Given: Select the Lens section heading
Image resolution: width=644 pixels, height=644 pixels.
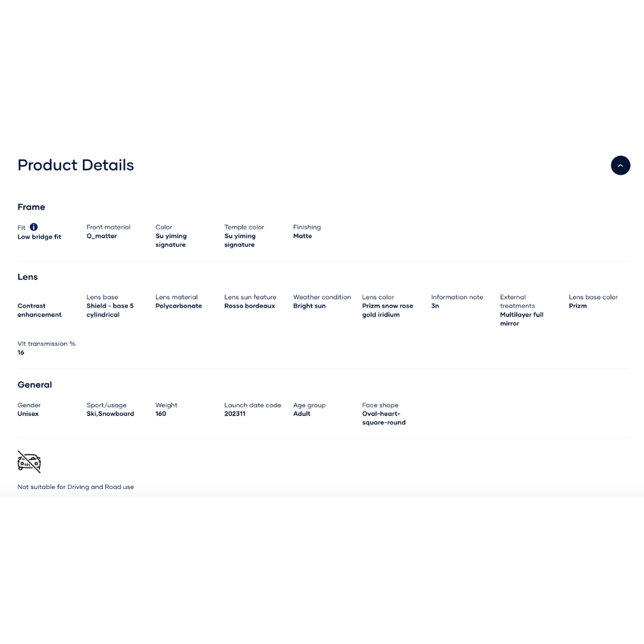Looking at the screenshot, I should pyautogui.click(x=27, y=277).
